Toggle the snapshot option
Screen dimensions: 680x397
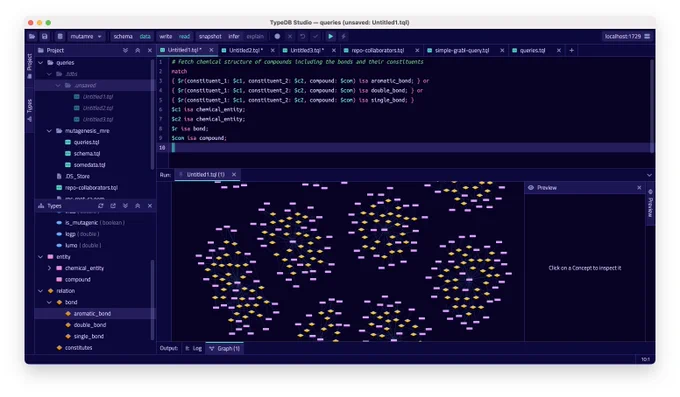tap(210, 36)
